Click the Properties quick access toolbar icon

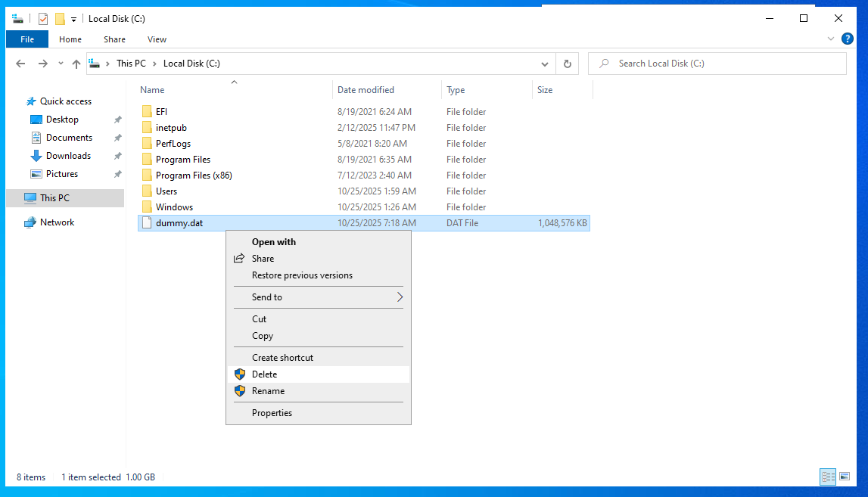point(42,19)
